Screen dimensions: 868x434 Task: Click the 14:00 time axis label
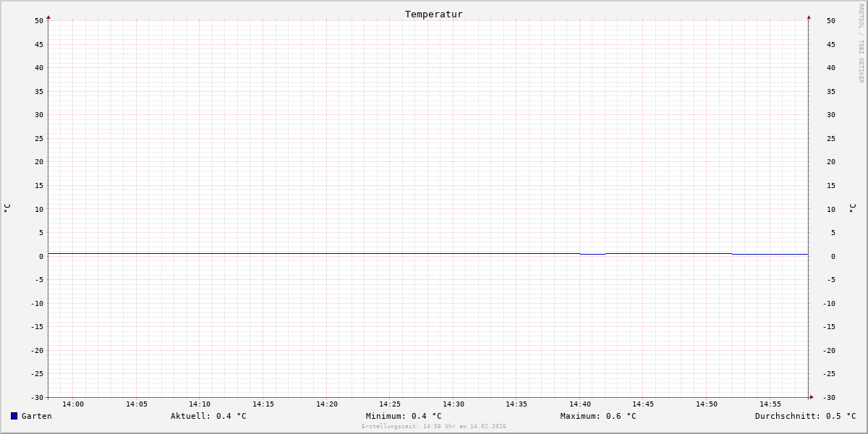click(73, 404)
